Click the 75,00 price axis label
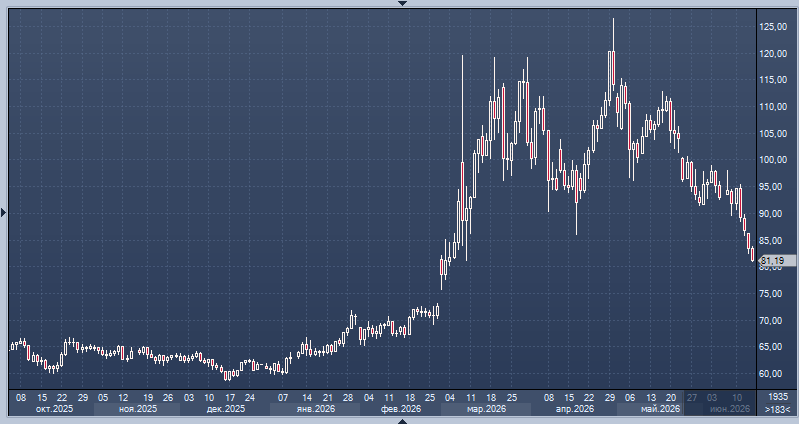This screenshot has width=799, height=424. point(771,294)
